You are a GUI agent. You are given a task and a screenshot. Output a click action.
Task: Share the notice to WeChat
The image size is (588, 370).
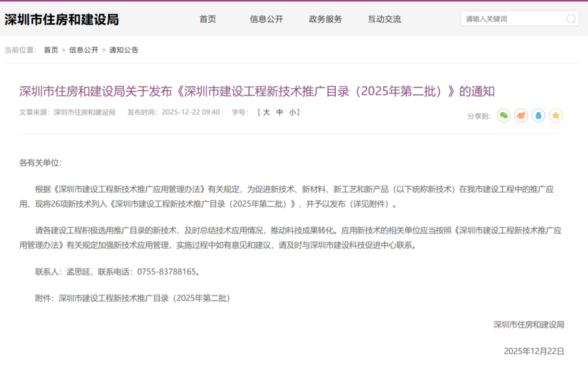point(504,116)
